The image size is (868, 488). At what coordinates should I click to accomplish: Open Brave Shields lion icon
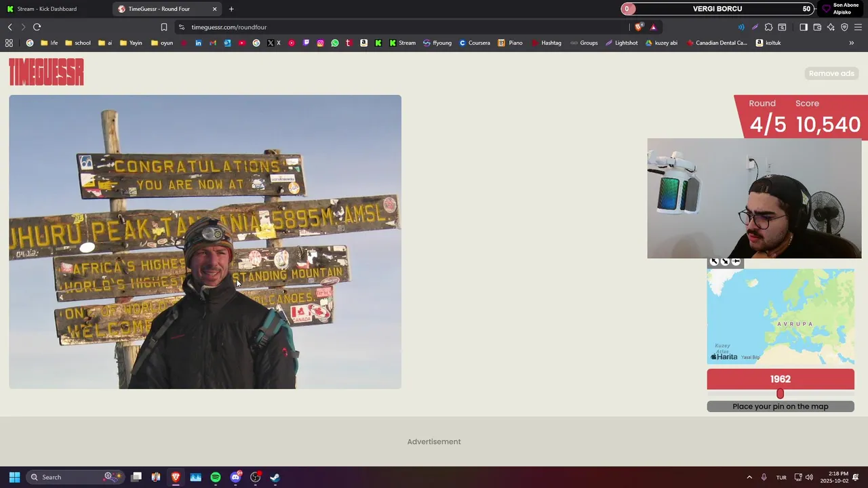638,27
